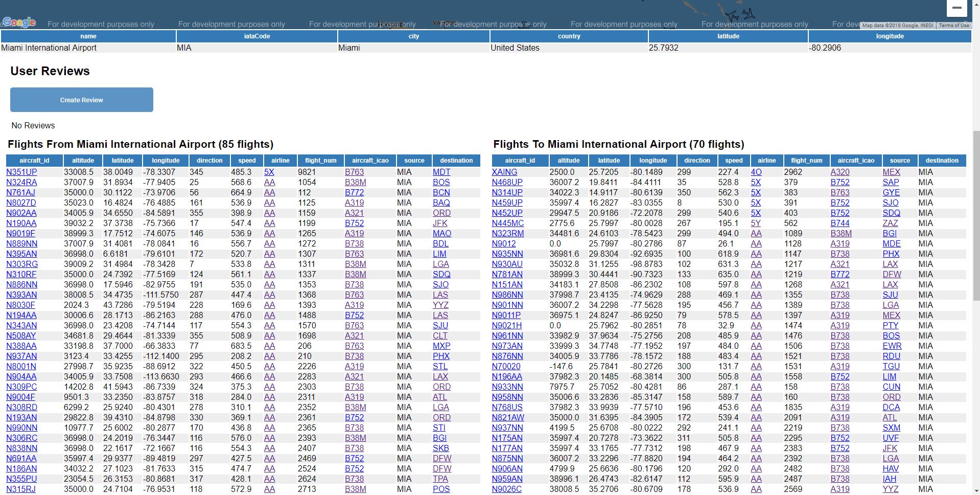
Task: Open aircraft N781AN link
Action: click(507, 275)
